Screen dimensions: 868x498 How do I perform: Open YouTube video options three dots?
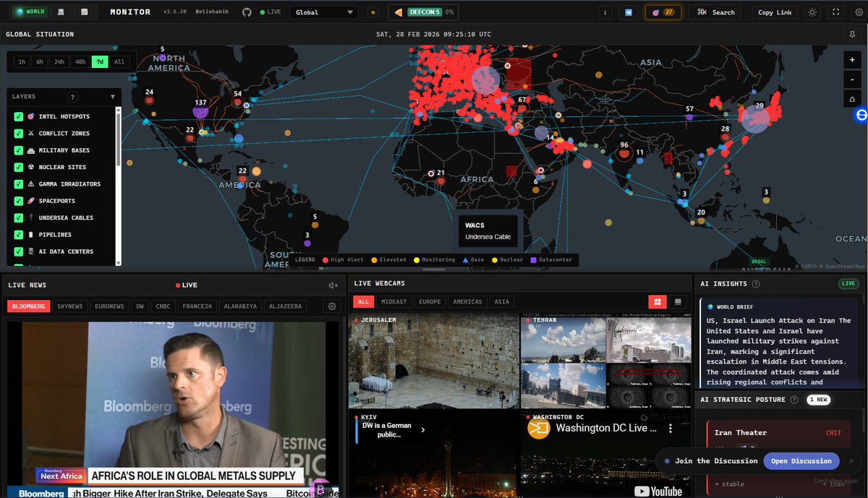click(x=671, y=429)
